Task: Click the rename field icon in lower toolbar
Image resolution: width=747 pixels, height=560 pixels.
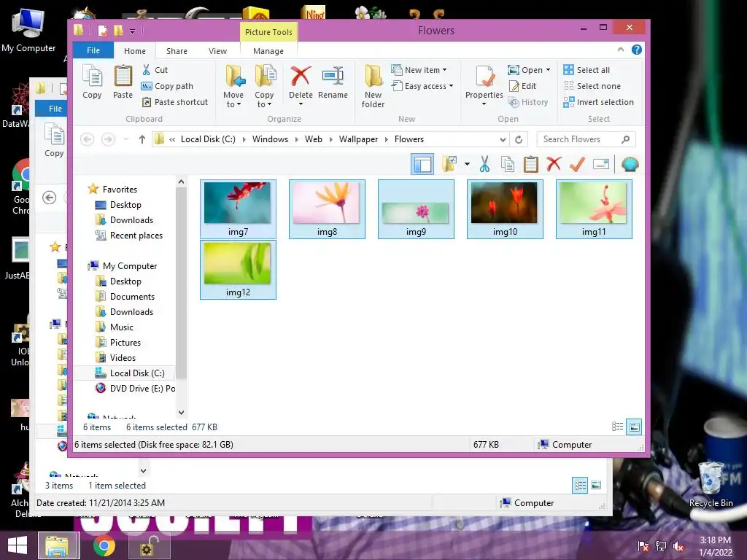Action: (x=601, y=164)
